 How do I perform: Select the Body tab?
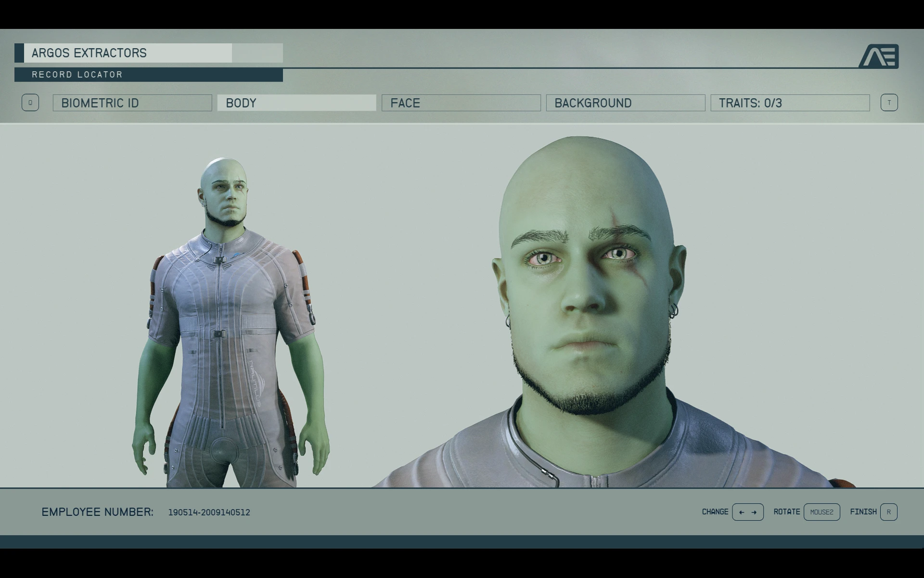[296, 103]
